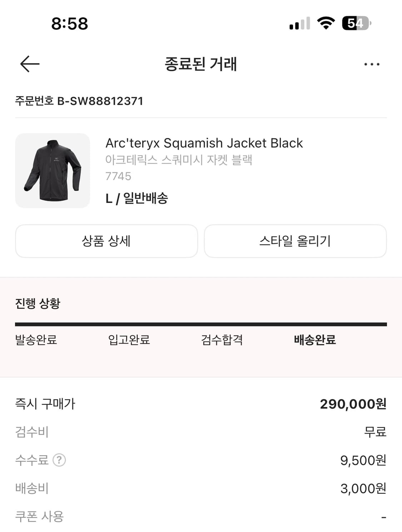Viewport: 402px width, 532px height.
Task: Open the Squamish Jacket product thumbnail
Action: tap(53, 170)
